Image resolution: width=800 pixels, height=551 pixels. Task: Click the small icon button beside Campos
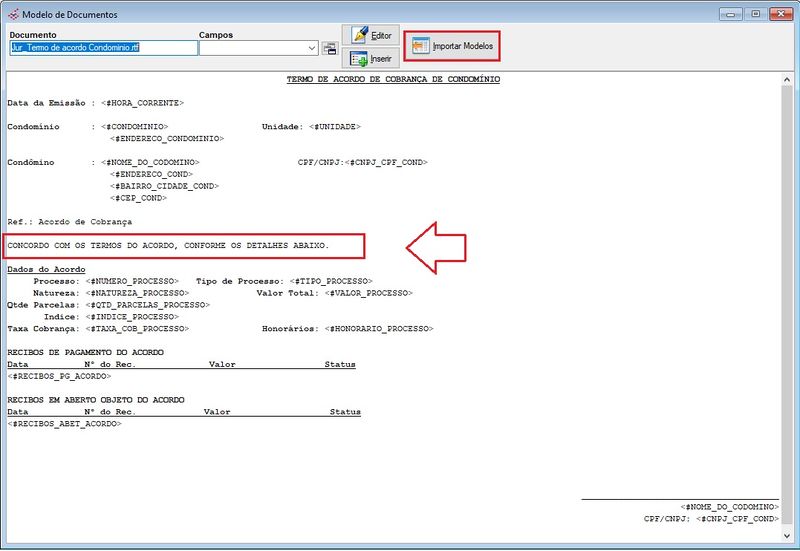click(x=329, y=47)
